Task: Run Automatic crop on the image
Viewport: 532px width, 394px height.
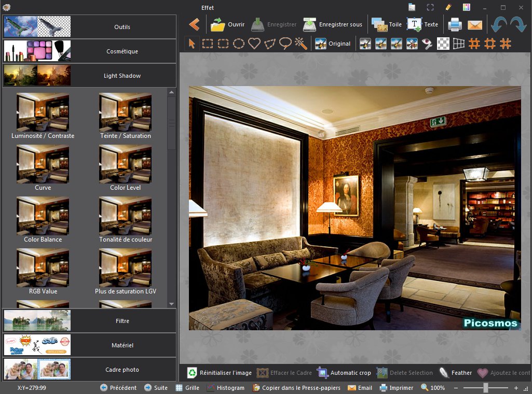Action: coord(344,373)
